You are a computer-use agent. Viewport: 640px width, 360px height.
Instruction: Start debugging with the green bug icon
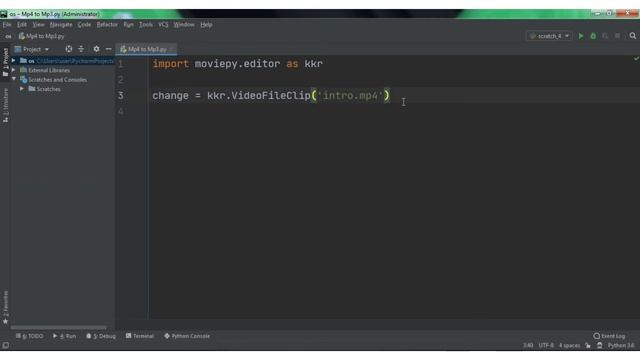pyautogui.click(x=593, y=36)
